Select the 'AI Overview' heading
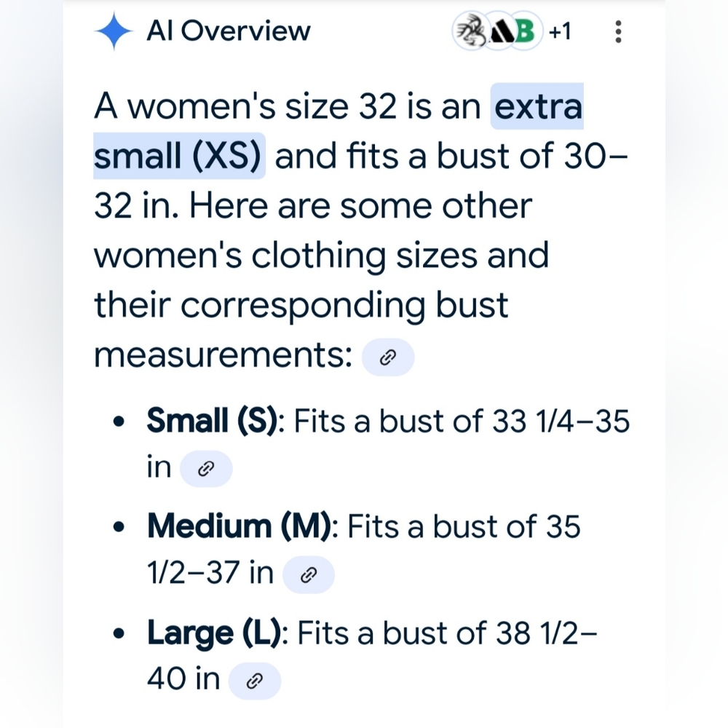Viewport: 728px width, 728px height. (228, 31)
